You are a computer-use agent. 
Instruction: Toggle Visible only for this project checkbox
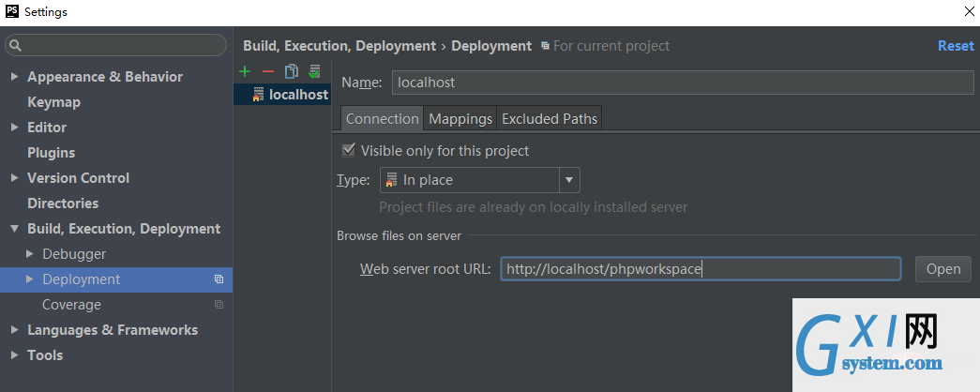coord(348,150)
